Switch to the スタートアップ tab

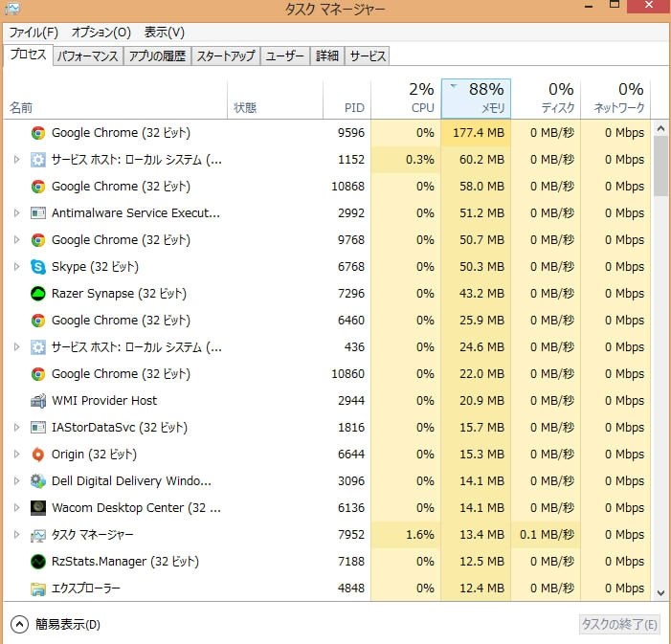226,56
